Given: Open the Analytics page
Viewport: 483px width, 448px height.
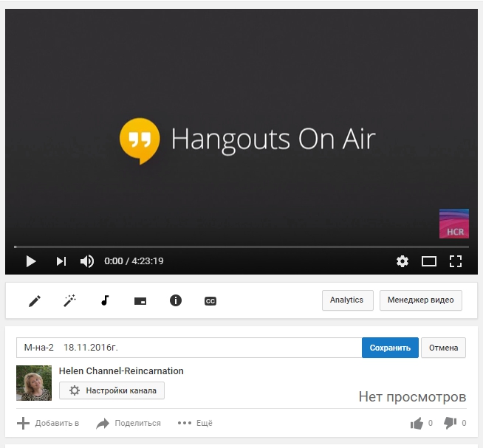Looking at the screenshot, I should point(347,300).
